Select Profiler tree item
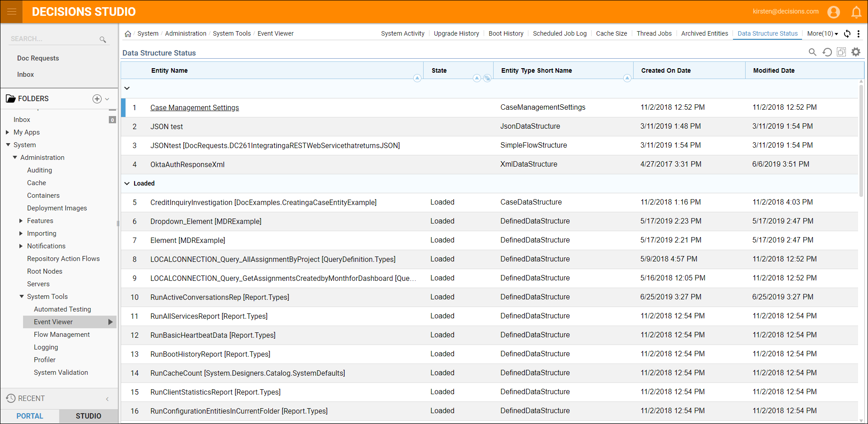Viewport: 868px width, 424px height. (45, 360)
